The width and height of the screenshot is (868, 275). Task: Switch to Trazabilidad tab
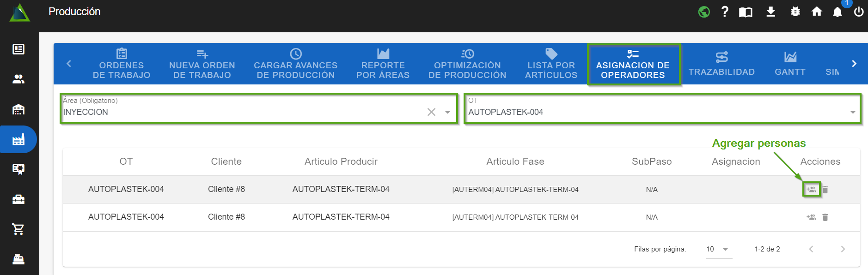point(721,64)
